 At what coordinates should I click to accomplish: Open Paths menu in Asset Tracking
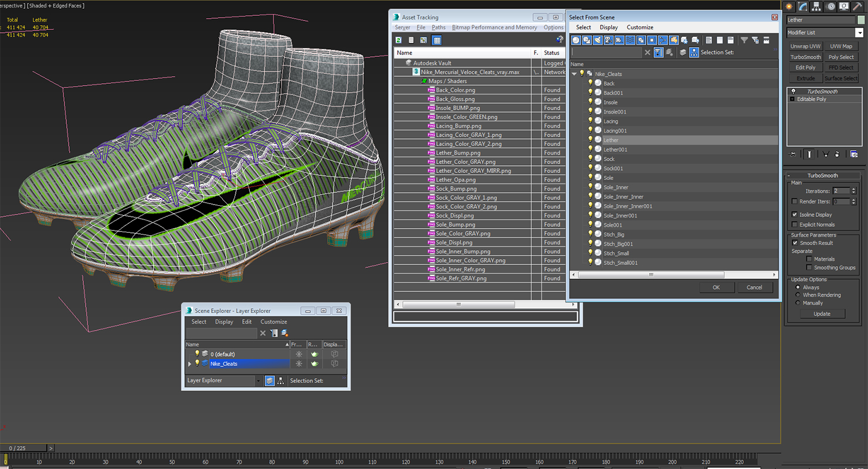click(438, 27)
